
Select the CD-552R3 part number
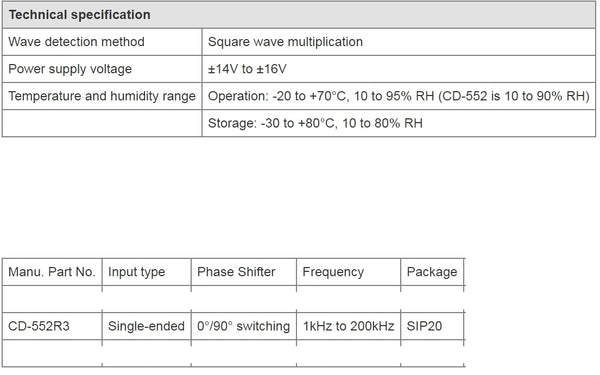point(39,326)
